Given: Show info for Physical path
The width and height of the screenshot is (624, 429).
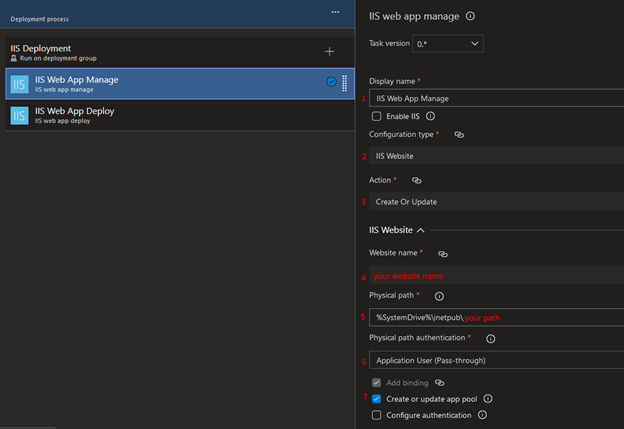Looking at the screenshot, I should pos(439,296).
